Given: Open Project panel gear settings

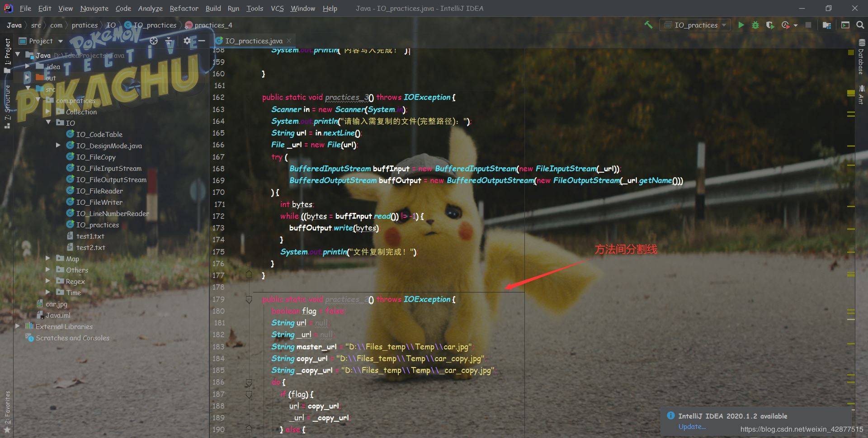Looking at the screenshot, I should [x=187, y=41].
